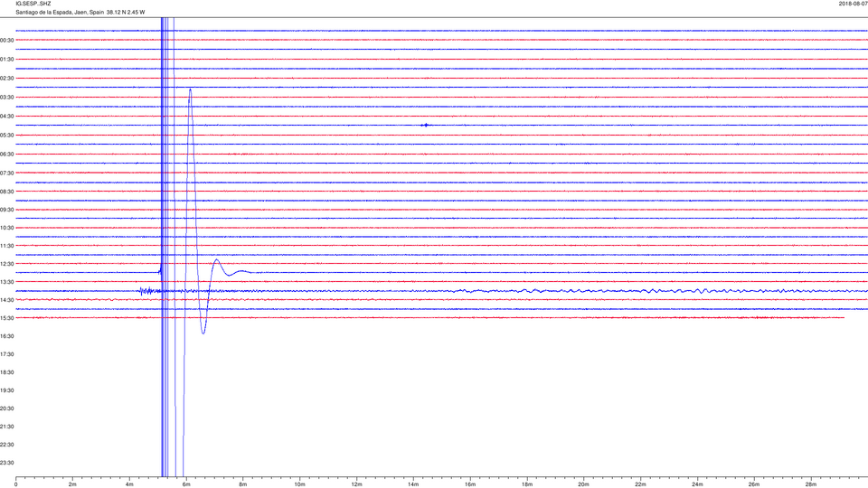
Task: Select the 18:30 time label
Action: click(x=7, y=372)
